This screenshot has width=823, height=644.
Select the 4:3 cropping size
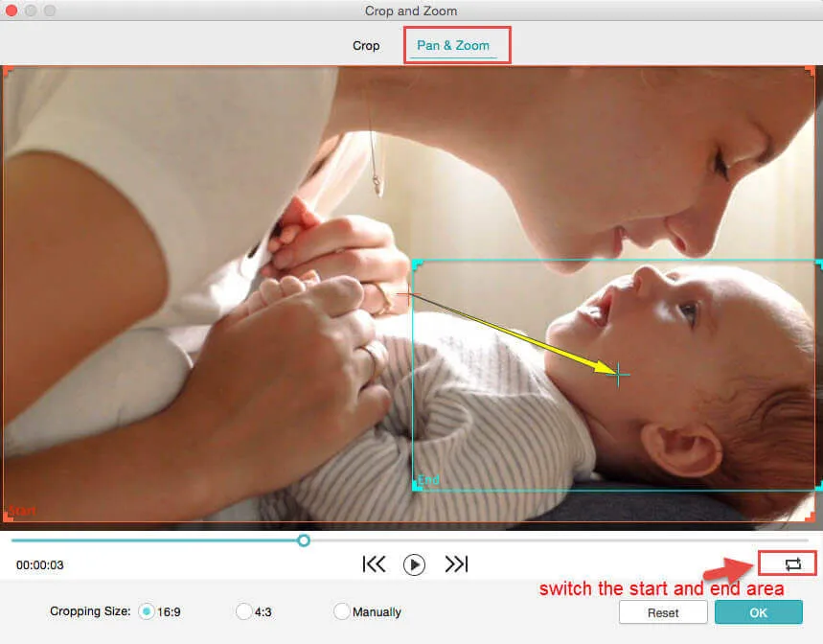coord(243,611)
